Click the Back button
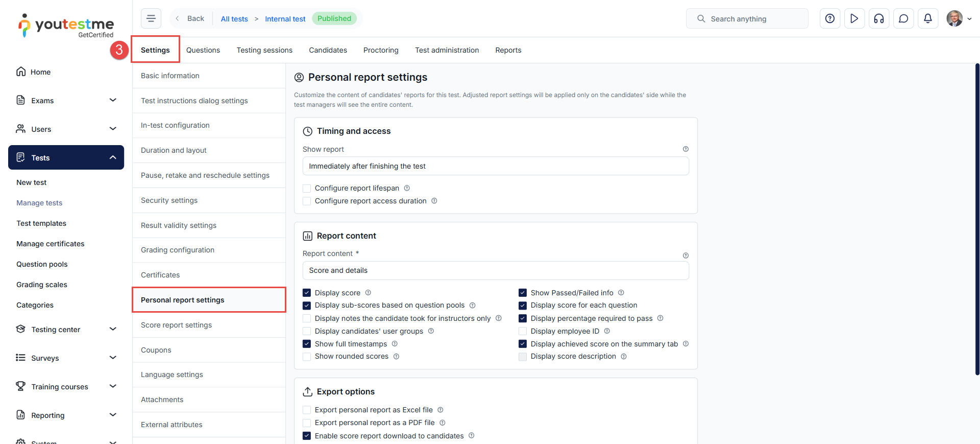Screen dimensions: 980x444 pyautogui.click(x=190, y=18)
